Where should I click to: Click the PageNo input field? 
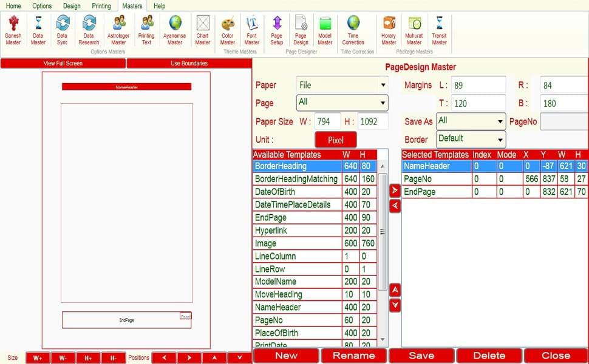coord(565,121)
